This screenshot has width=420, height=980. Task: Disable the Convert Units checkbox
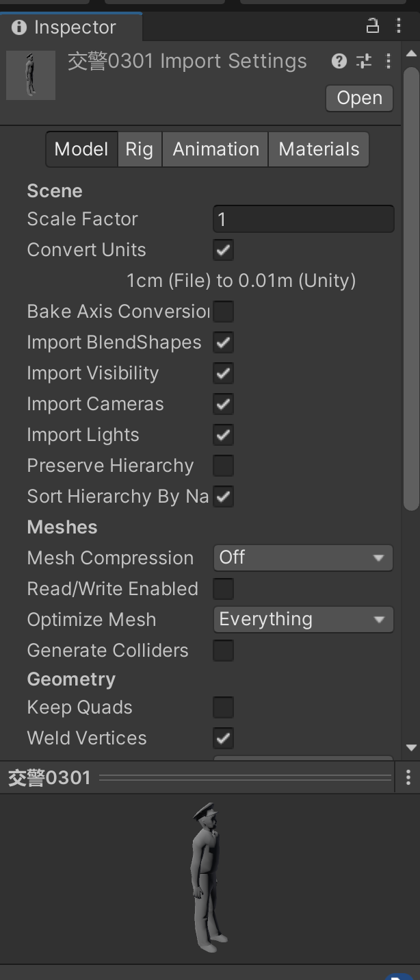(223, 250)
